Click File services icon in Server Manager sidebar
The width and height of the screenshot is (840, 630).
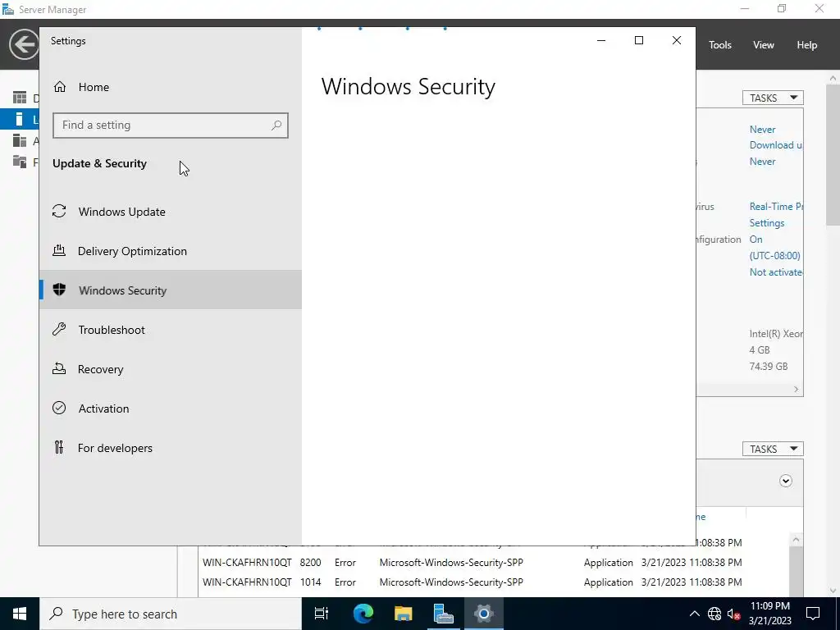[20, 162]
